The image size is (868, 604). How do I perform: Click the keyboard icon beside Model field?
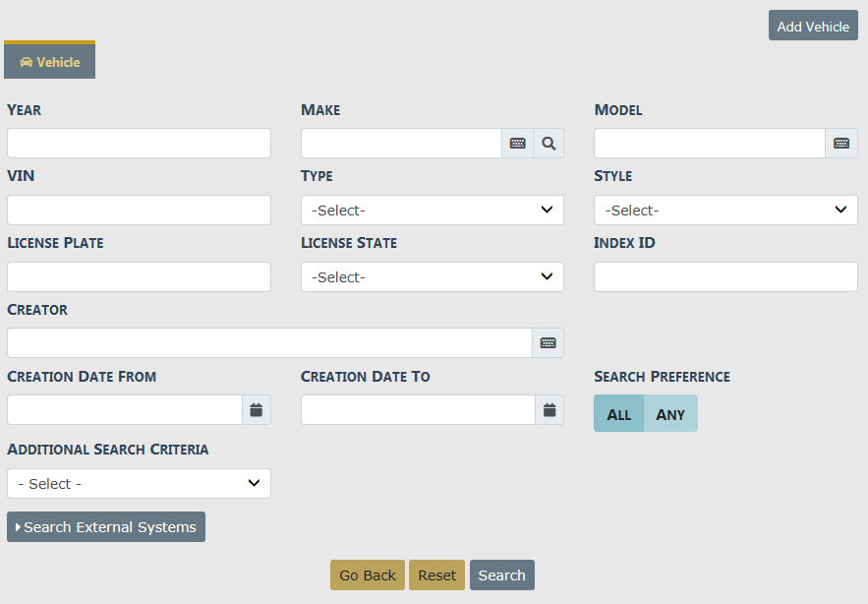tap(841, 144)
